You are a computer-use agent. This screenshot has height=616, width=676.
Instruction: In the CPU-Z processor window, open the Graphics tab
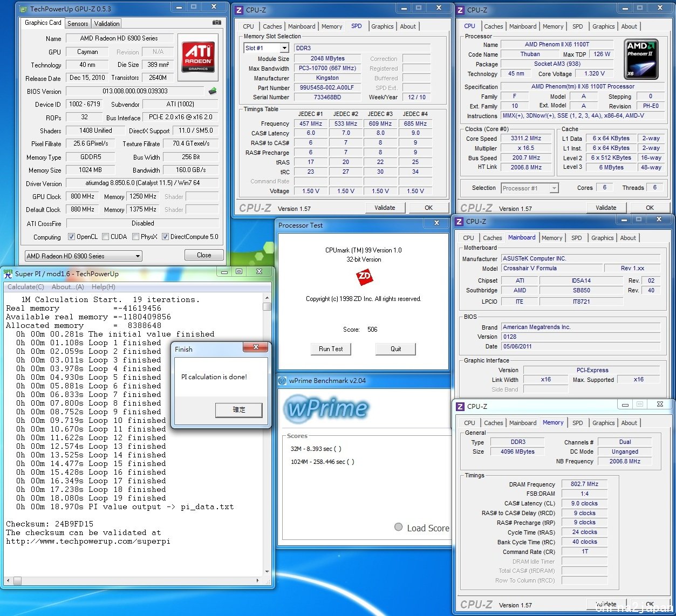tap(603, 26)
